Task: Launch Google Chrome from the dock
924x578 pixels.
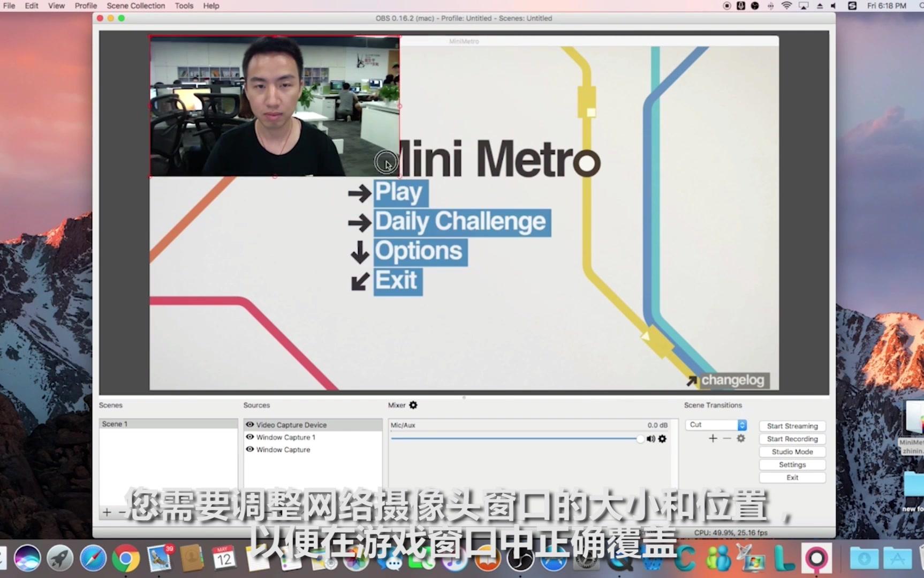Action: pos(126,559)
